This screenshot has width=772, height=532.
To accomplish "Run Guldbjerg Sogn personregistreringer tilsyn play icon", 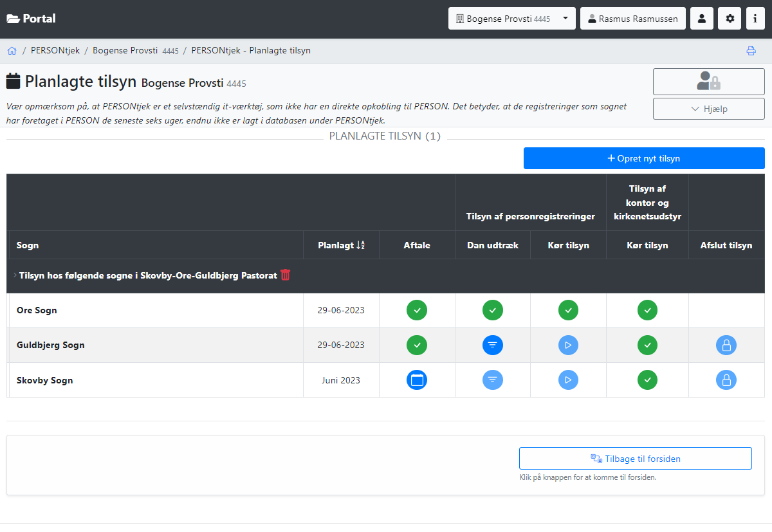I will [x=568, y=345].
